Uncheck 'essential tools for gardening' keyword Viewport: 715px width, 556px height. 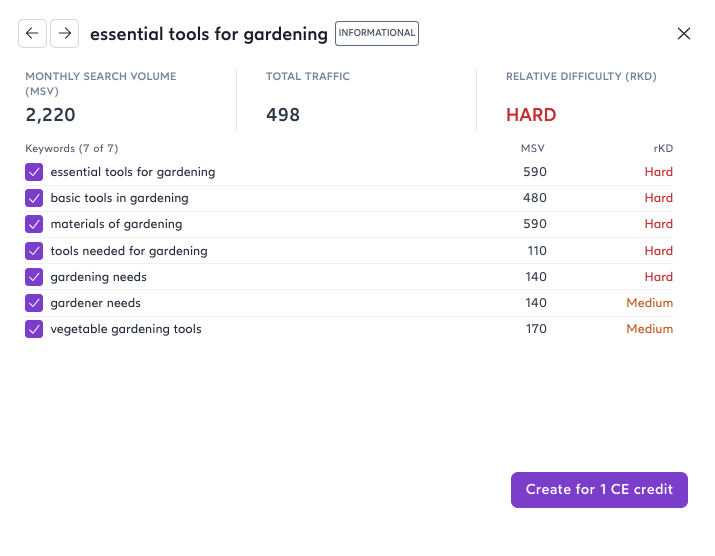point(34,172)
